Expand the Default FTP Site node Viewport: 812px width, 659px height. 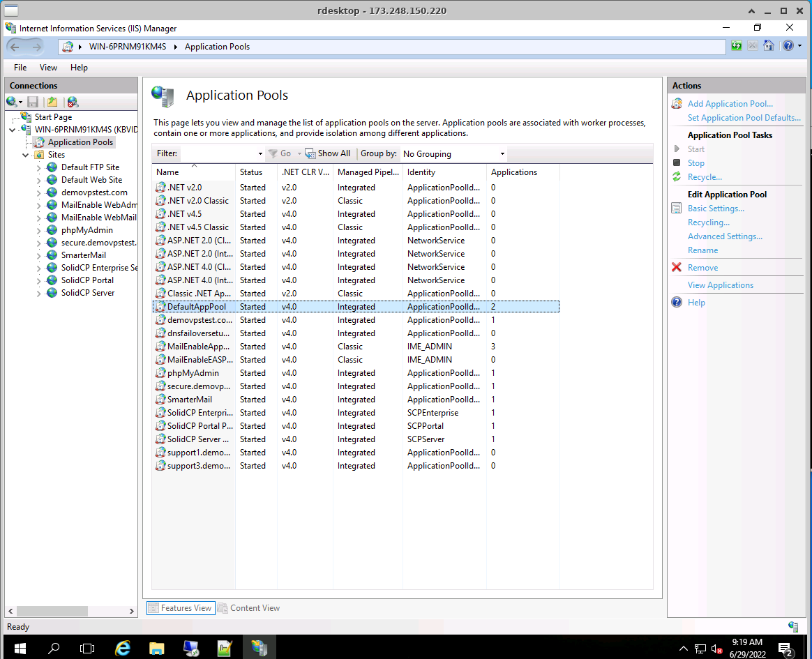click(39, 168)
